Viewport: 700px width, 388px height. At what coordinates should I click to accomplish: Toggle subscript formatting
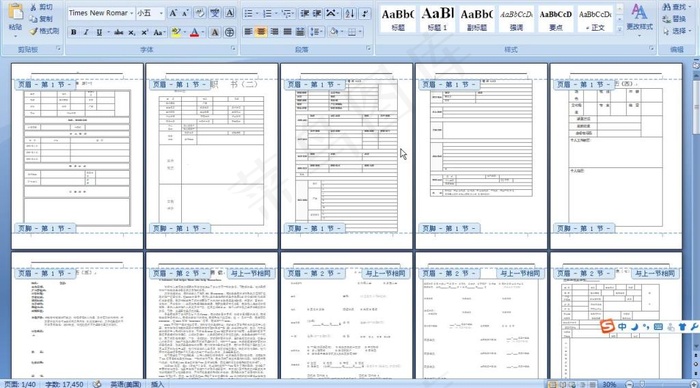(x=132, y=32)
